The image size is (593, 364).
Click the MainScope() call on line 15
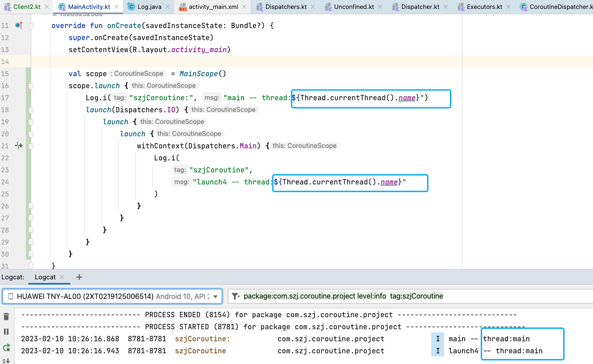pyautogui.click(x=203, y=74)
